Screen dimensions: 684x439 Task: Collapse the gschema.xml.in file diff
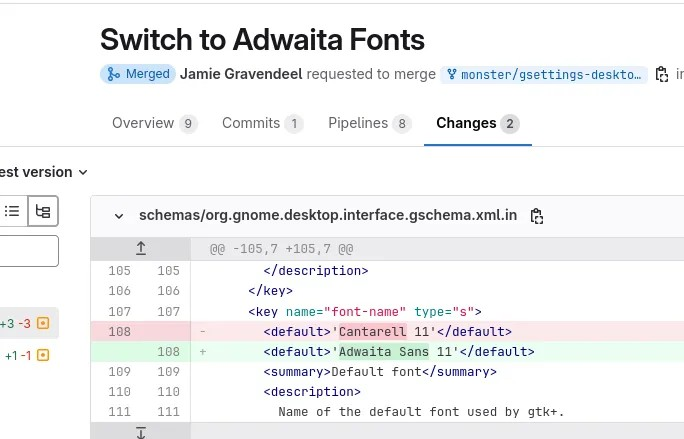(x=119, y=216)
